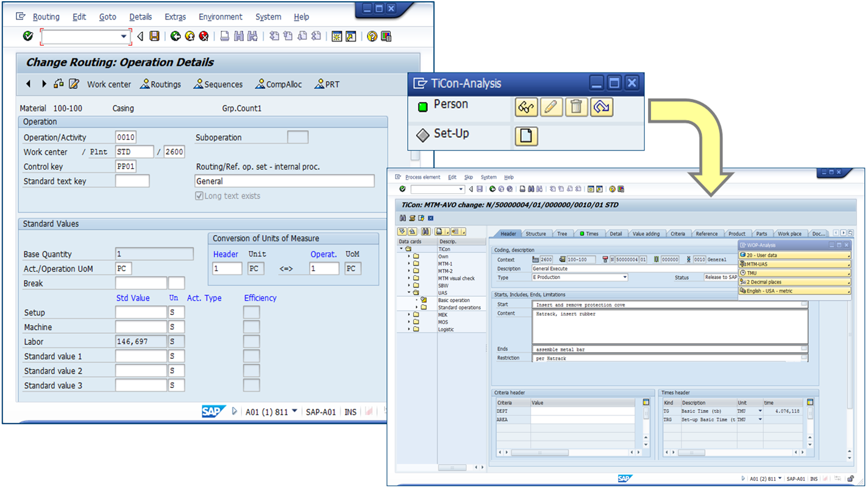The image size is (868, 488).
Task: Open the command field dropdown in Routing window
Action: click(124, 37)
